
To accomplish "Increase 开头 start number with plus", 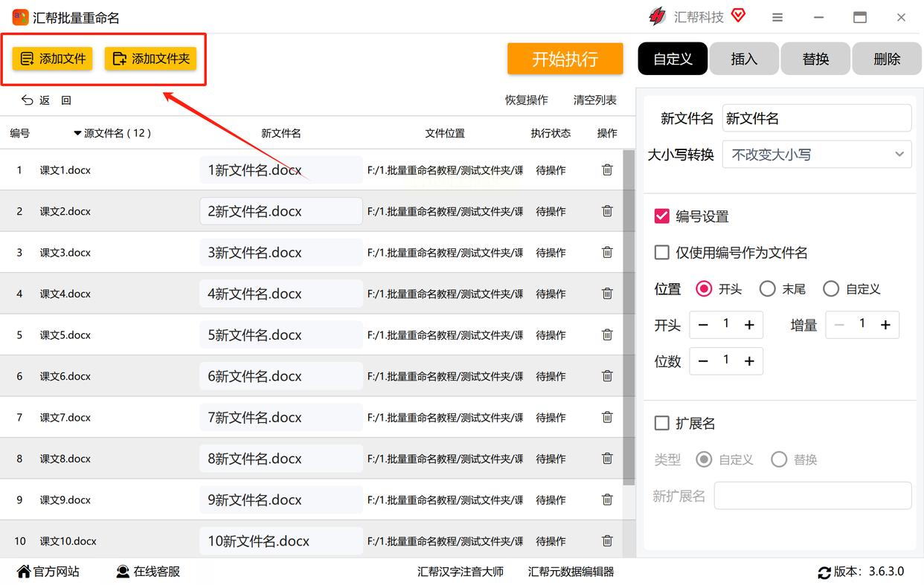I will point(749,325).
